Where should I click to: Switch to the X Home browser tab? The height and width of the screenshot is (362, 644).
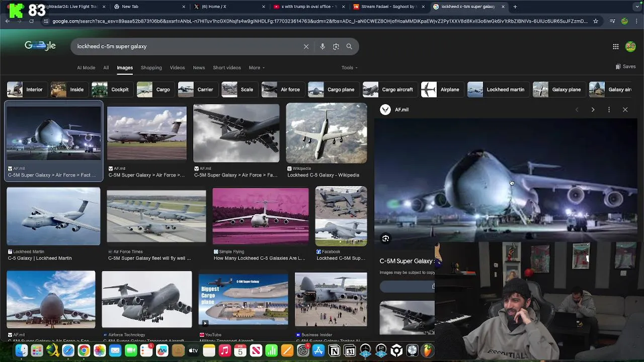point(229,7)
